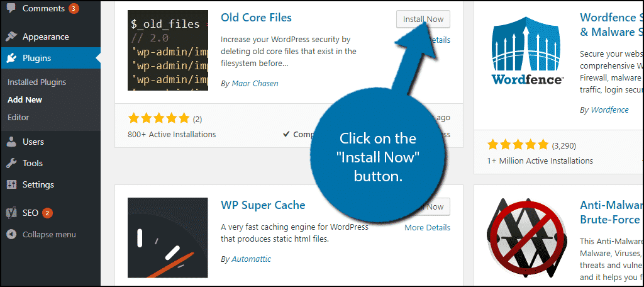644x287 pixels.
Task: Click the Tools wrench icon
Action: click(11, 163)
